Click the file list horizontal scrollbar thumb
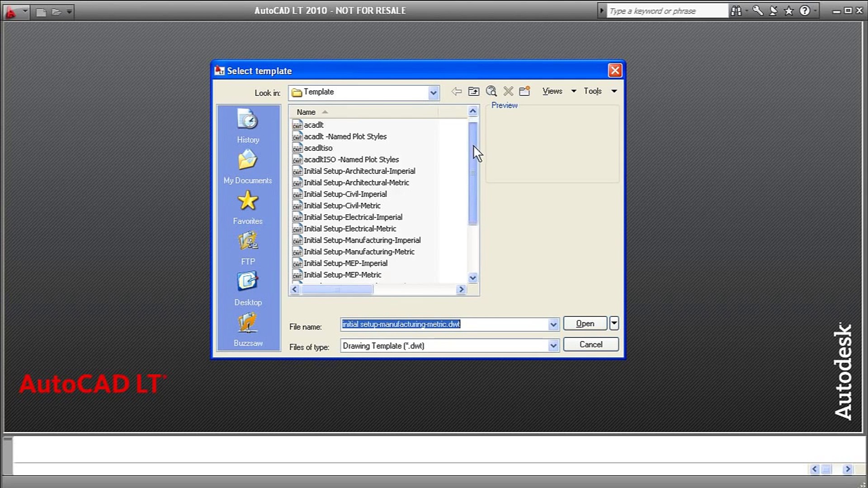Viewport: 868px width, 488px height. click(337, 289)
